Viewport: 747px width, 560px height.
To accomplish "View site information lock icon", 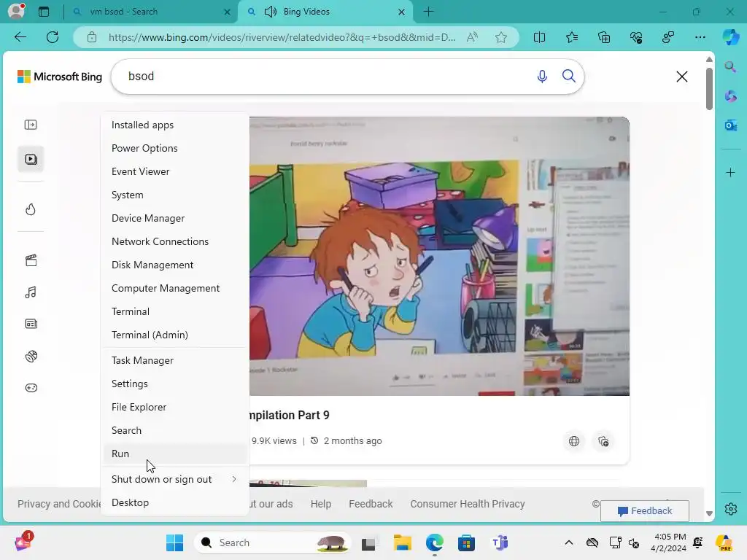I will tap(92, 37).
